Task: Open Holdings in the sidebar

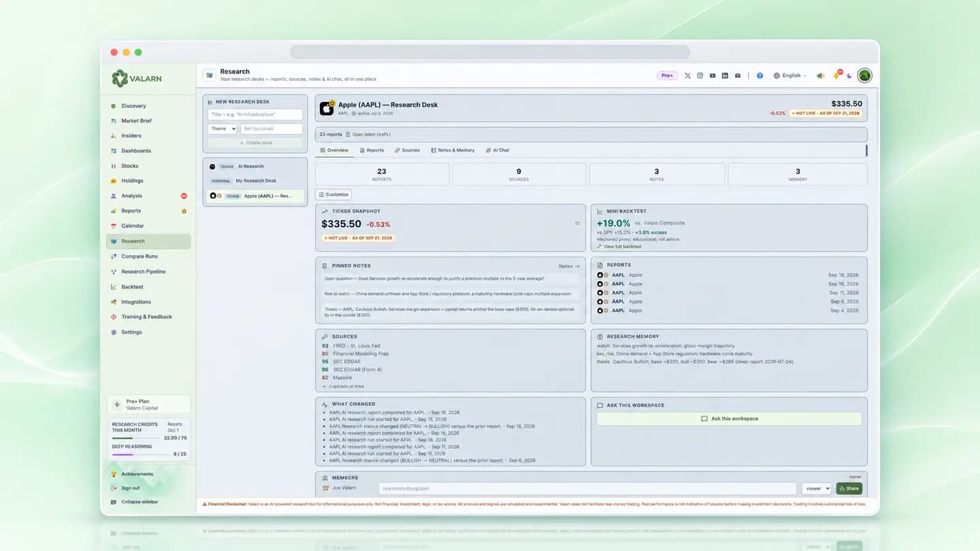Action: (x=148, y=181)
